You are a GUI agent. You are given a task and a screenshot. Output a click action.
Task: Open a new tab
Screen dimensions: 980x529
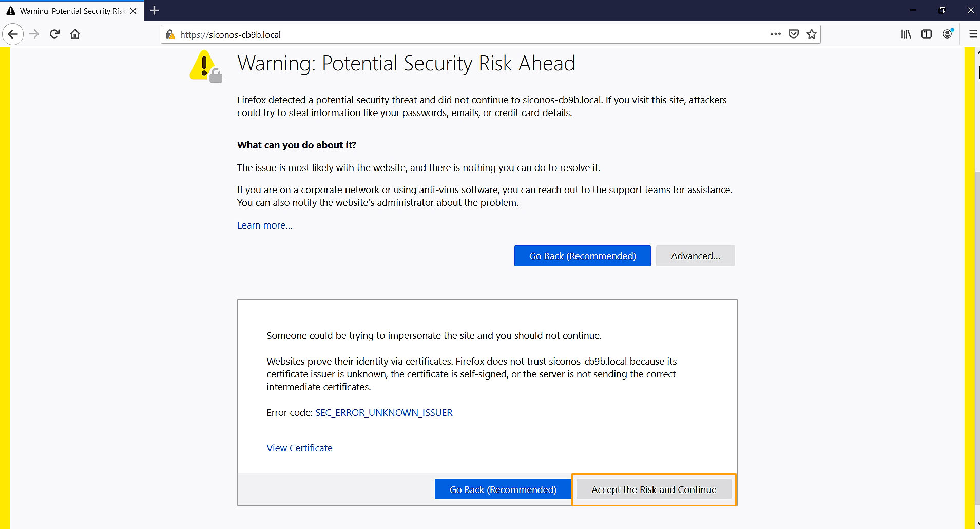[155, 10]
